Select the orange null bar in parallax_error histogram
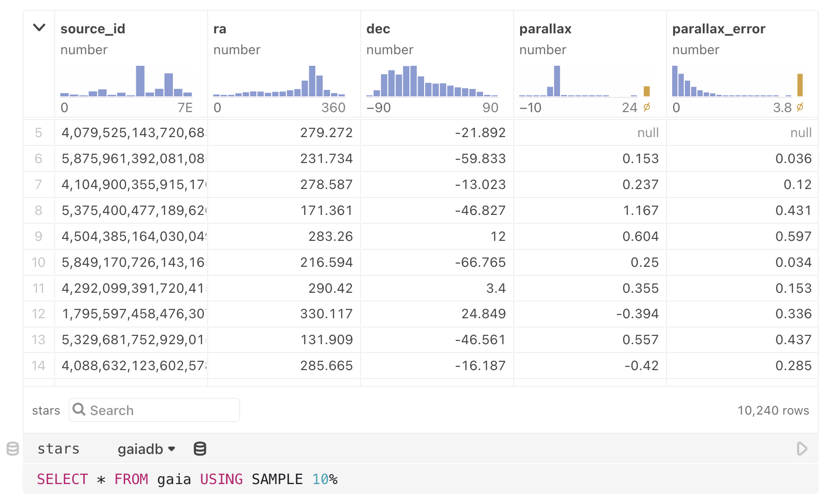This screenshot has height=504, width=827. click(x=800, y=86)
